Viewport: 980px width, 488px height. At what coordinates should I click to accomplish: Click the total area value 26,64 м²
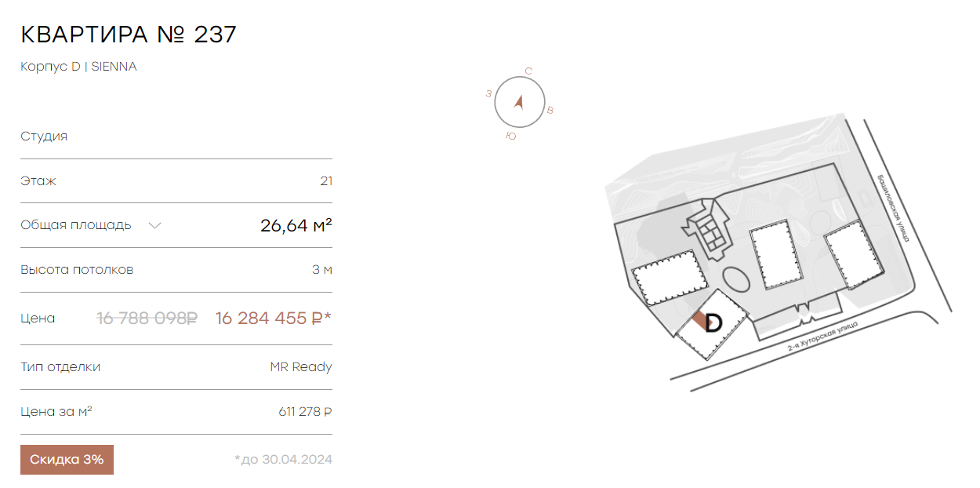(x=296, y=226)
